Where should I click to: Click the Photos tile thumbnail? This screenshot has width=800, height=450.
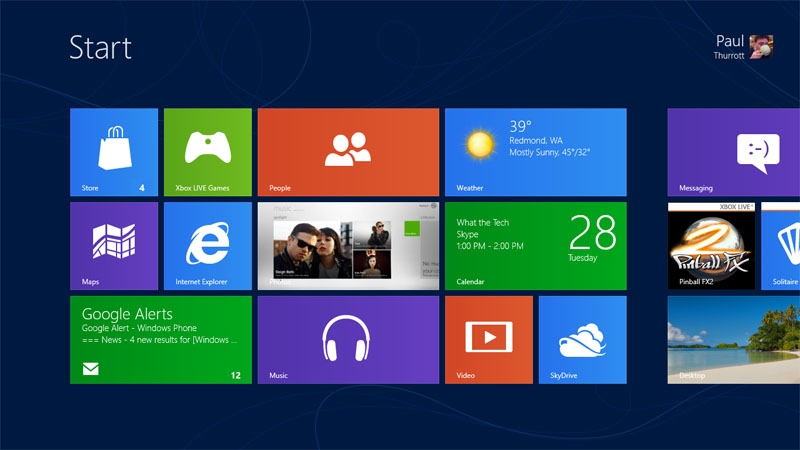348,246
